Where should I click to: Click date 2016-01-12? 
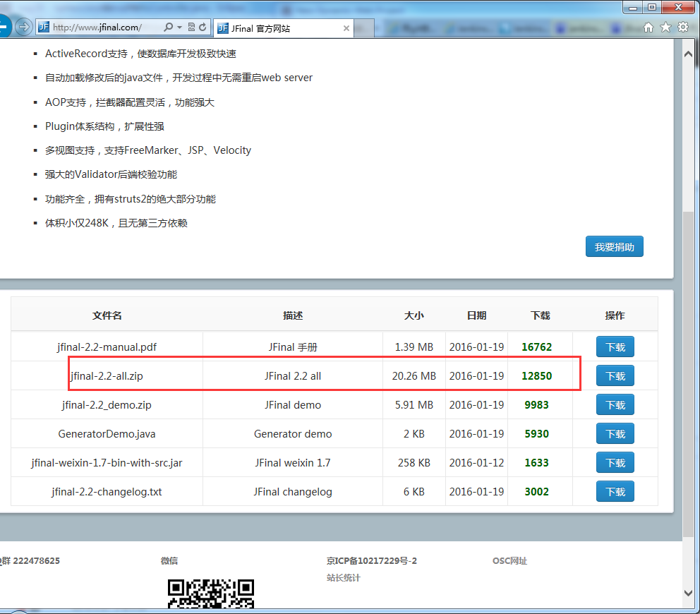[476, 463]
